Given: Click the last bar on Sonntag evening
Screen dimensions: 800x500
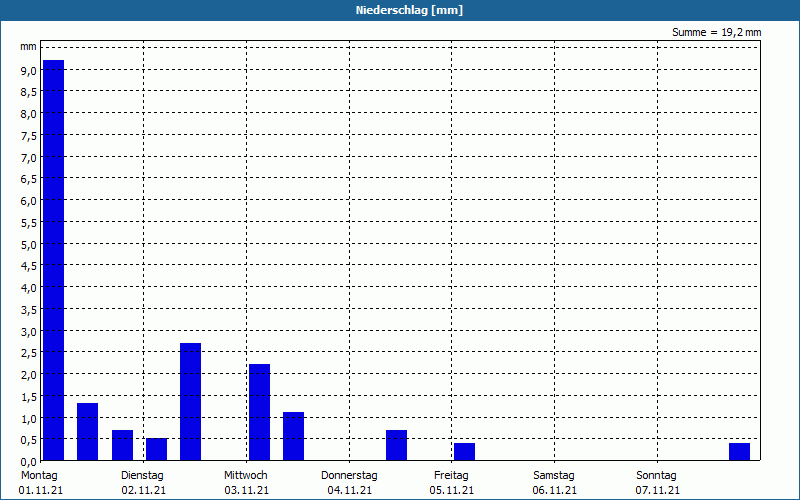Looking at the screenshot, I should 739,452.
